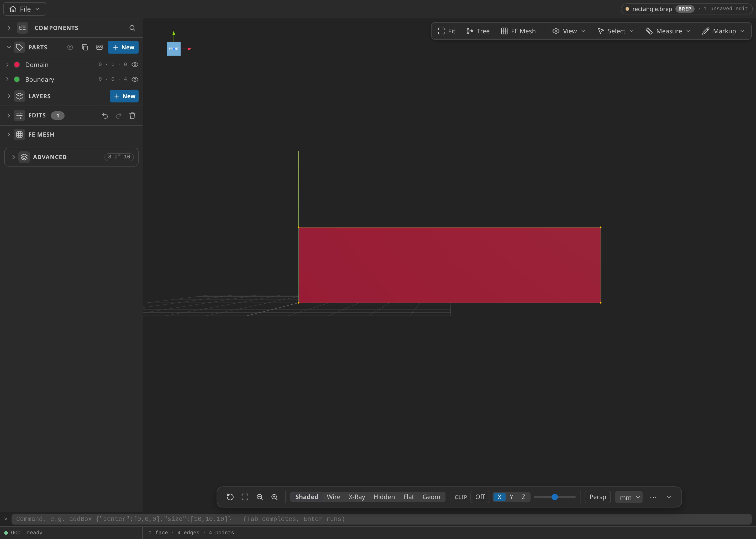The height and width of the screenshot is (539, 756).
Task: Click the group icon next to Parts New
Action: (99, 47)
